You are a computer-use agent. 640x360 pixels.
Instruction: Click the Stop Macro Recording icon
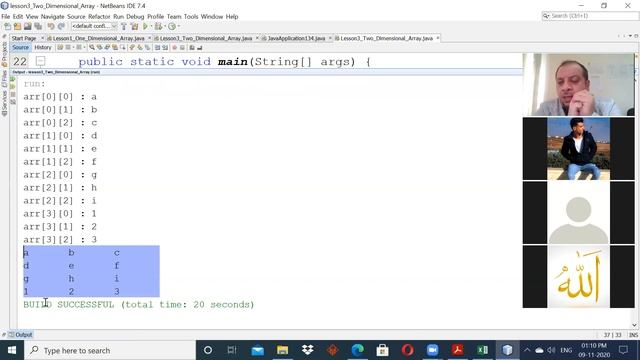coord(182,48)
